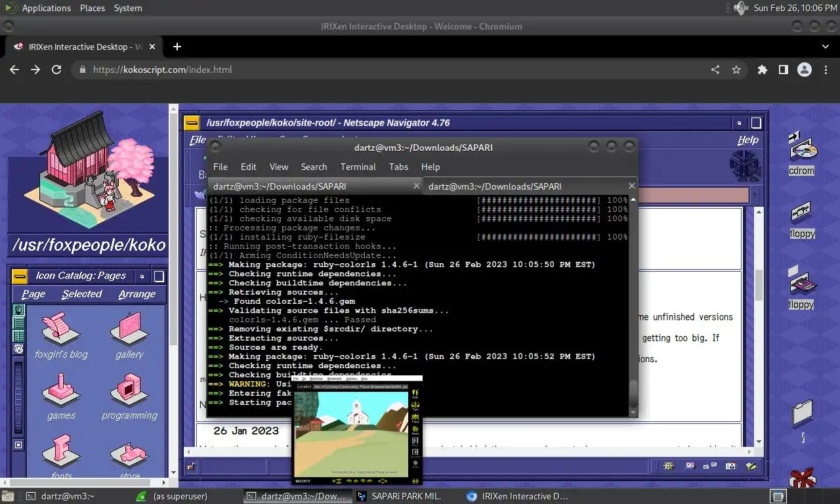Toggle Chromium side panel icon
This screenshot has height=504, width=840.
click(x=783, y=70)
